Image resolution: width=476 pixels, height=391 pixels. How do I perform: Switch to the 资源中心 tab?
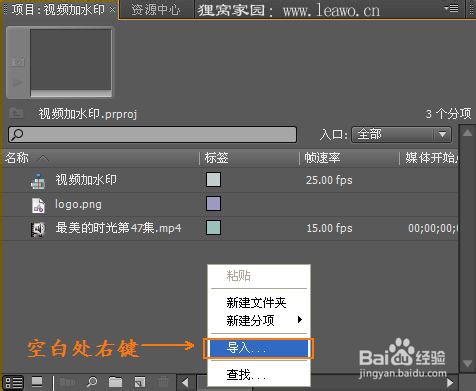point(156,10)
